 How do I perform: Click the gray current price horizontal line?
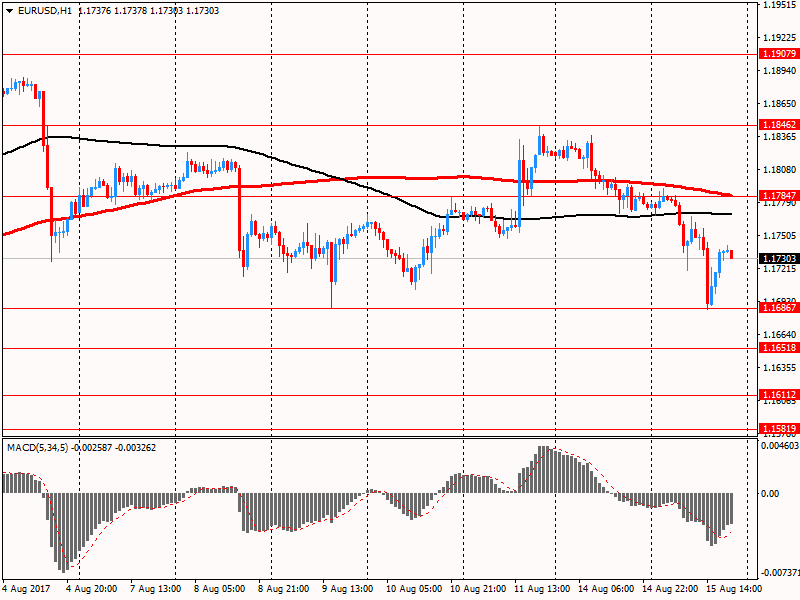click(x=380, y=259)
